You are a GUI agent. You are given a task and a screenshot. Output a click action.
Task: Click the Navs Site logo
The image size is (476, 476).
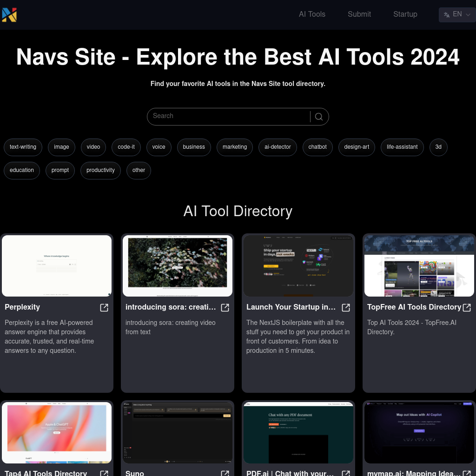(x=9, y=14)
